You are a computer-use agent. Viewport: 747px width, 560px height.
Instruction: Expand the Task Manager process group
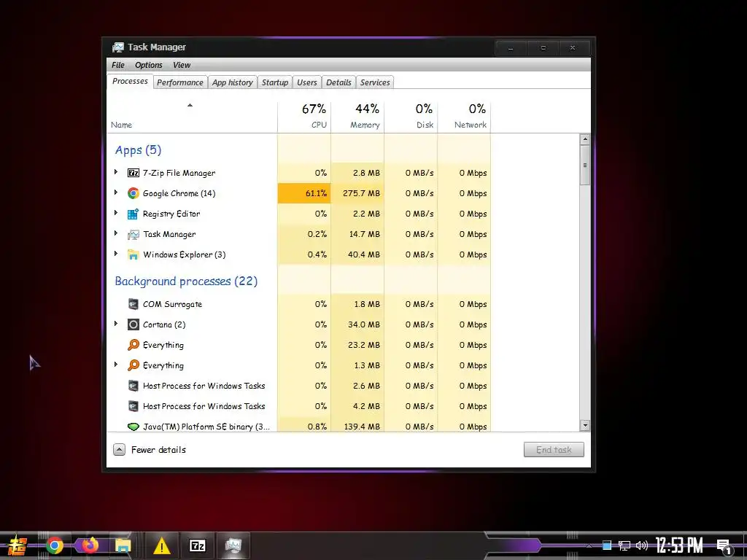(116, 233)
